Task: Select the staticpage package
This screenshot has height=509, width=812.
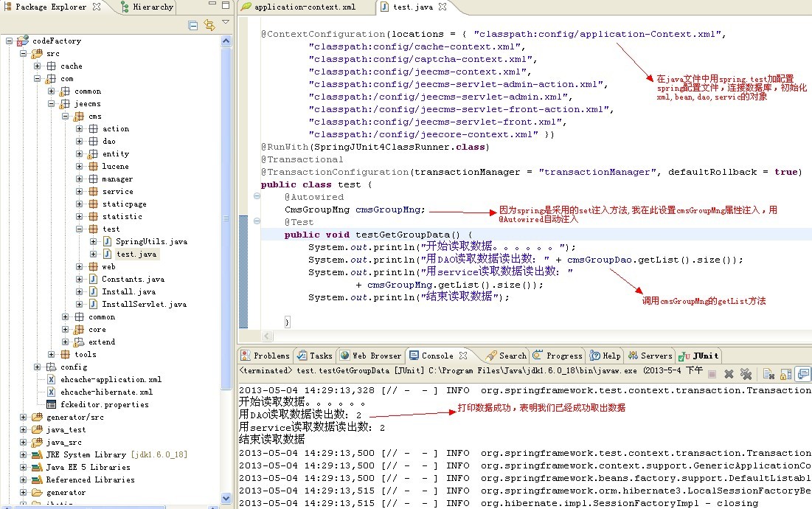Action: pyautogui.click(x=125, y=204)
